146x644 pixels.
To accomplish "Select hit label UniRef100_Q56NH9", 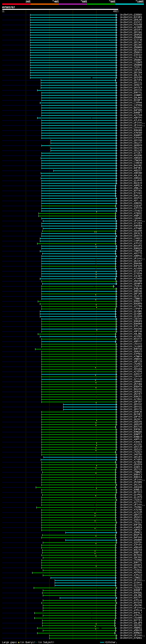I will pos(131,47).
